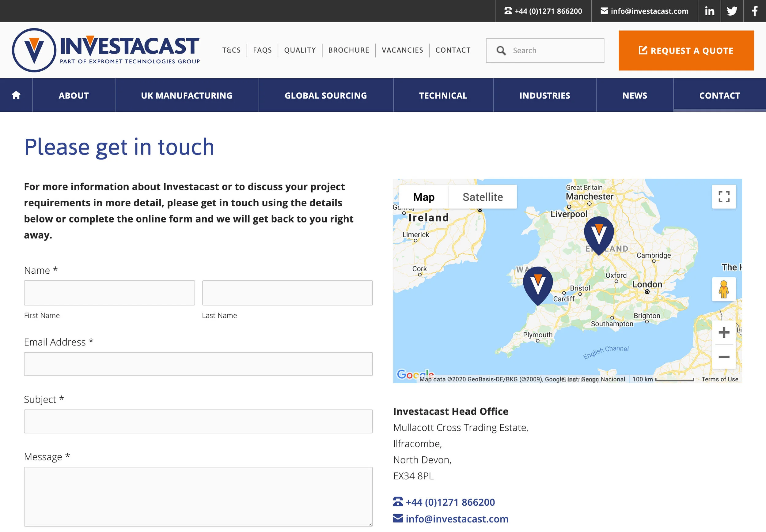Open the Facebook icon in top bar
The image size is (766, 532).
click(x=755, y=11)
